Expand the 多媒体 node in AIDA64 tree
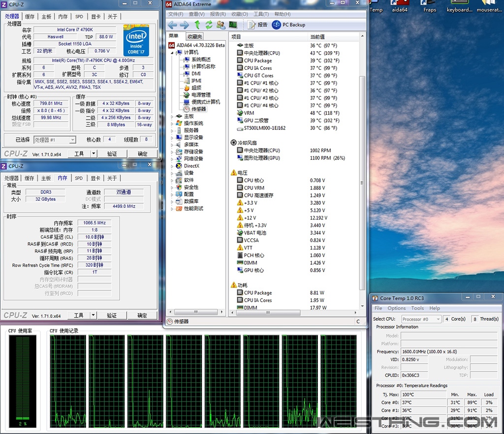Viewport: 504px width, 434px height. click(x=172, y=145)
